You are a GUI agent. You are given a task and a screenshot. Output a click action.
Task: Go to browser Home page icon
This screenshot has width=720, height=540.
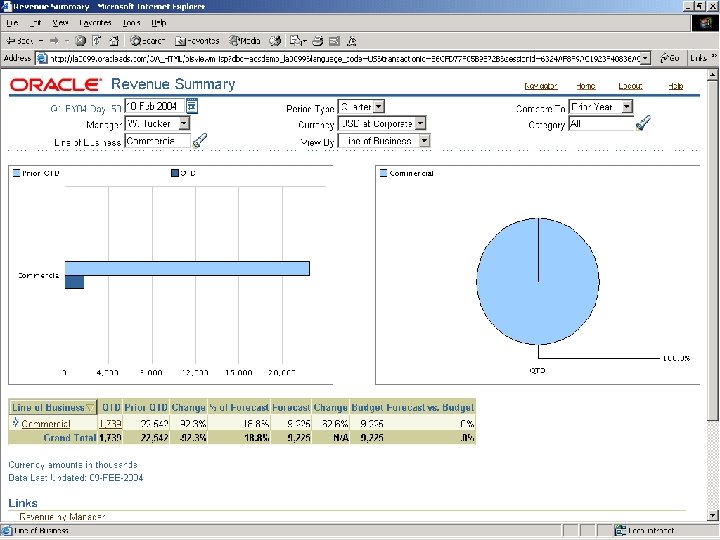tap(114, 41)
